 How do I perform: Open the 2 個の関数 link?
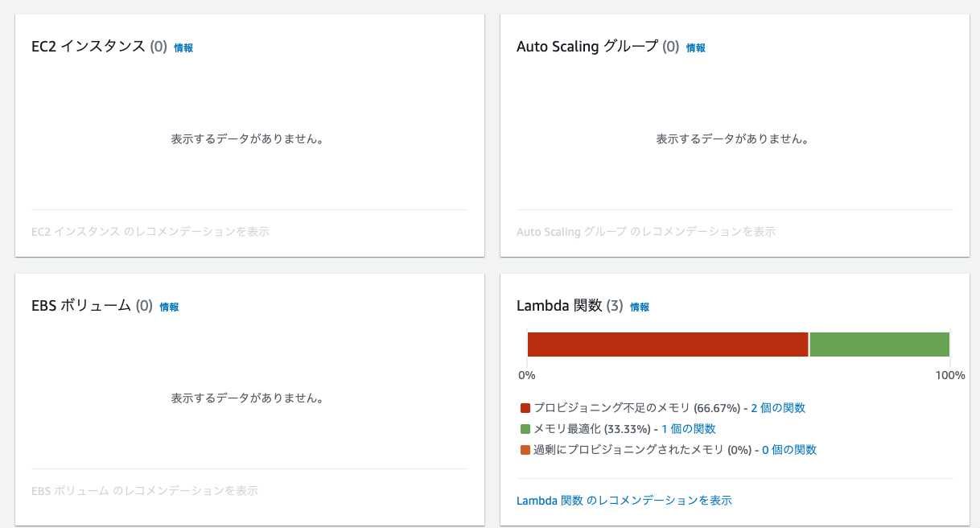click(778, 408)
